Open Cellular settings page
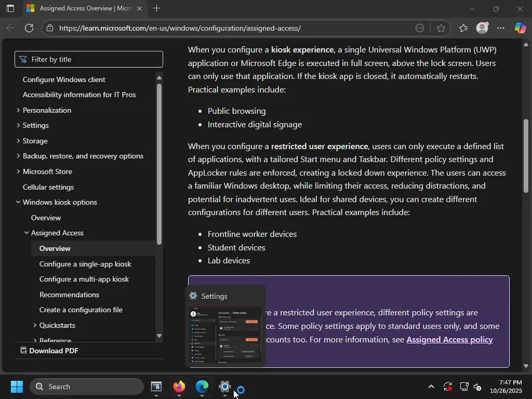Screen dimensions: 532x399 (x=48, y=187)
